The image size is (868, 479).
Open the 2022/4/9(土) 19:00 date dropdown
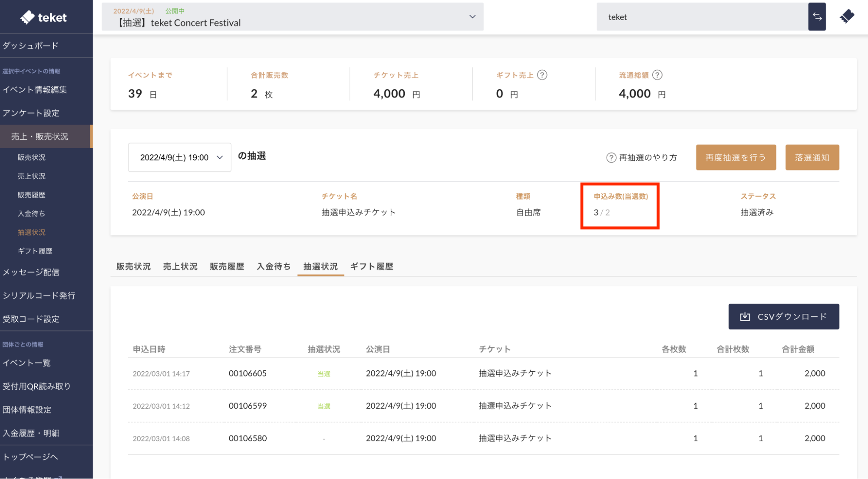click(179, 157)
